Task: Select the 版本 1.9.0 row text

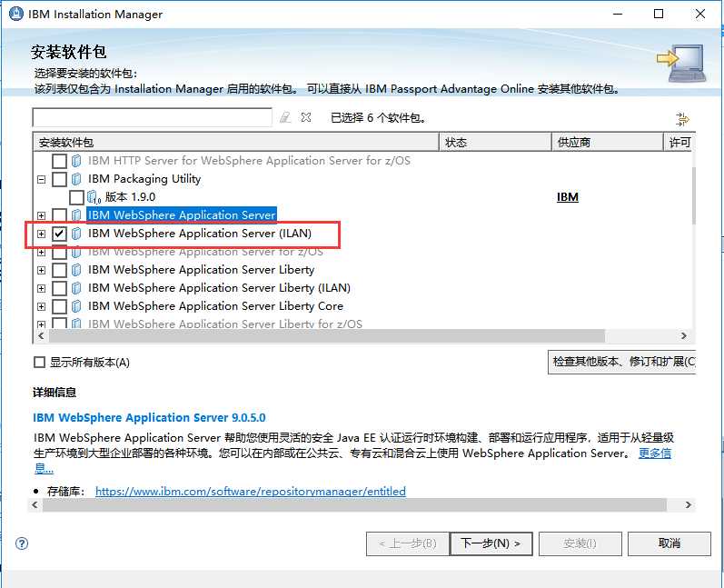Action: tap(130, 197)
